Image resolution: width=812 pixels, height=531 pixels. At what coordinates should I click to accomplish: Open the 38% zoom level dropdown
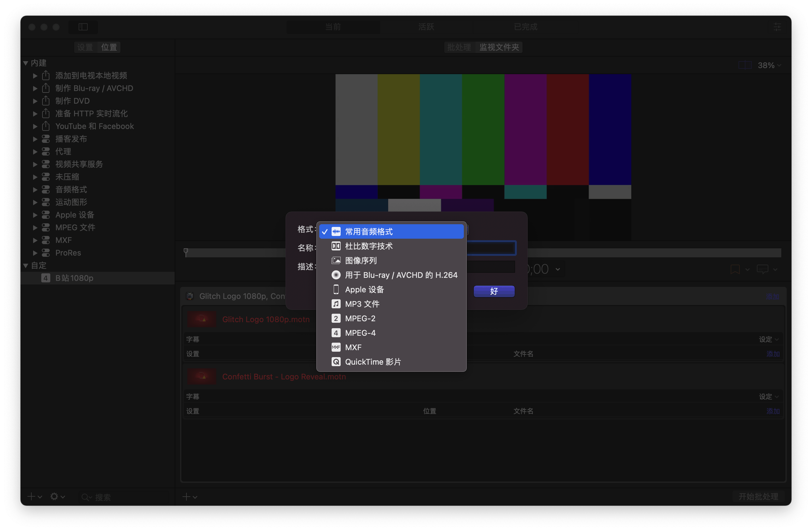point(769,65)
